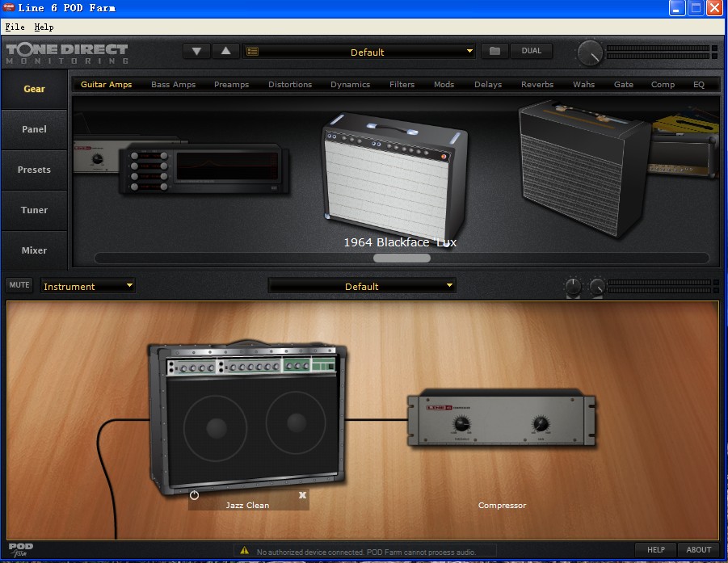Select the Filters category

point(402,85)
